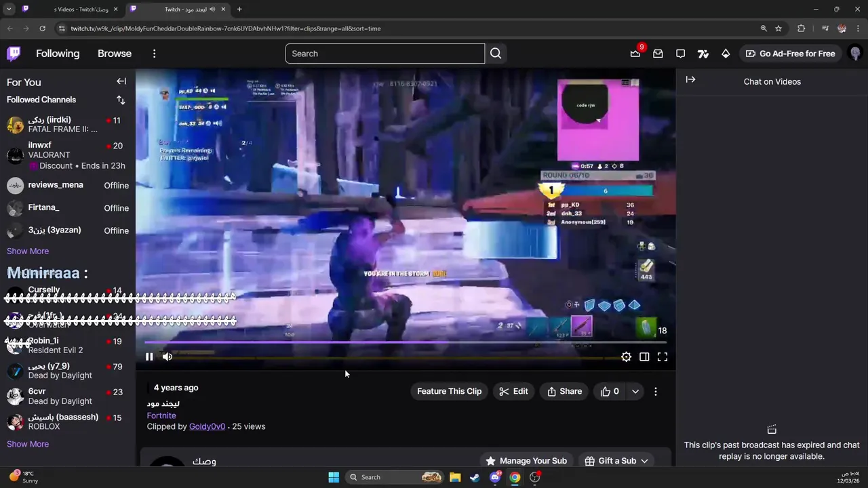Open video player settings gear
The image size is (868, 488).
pyautogui.click(x=626, y=357)
